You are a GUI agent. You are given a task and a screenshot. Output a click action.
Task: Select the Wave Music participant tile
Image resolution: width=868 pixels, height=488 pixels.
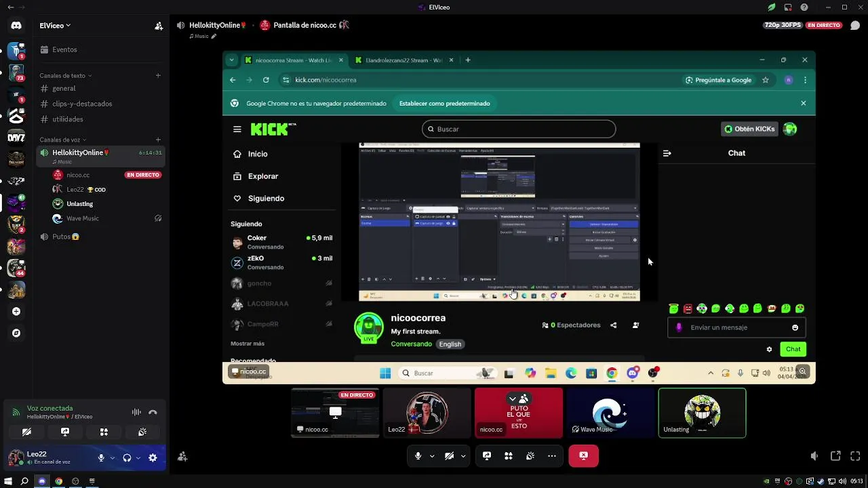pos(610,413)
